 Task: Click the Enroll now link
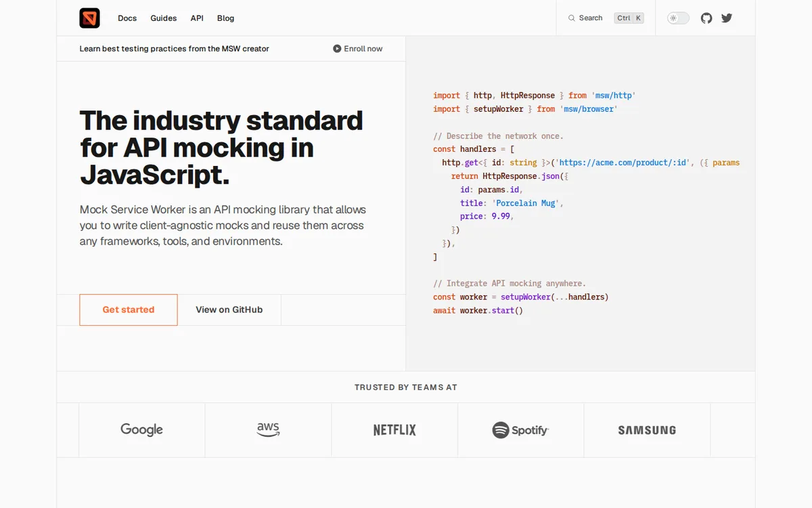pos(358,49)
